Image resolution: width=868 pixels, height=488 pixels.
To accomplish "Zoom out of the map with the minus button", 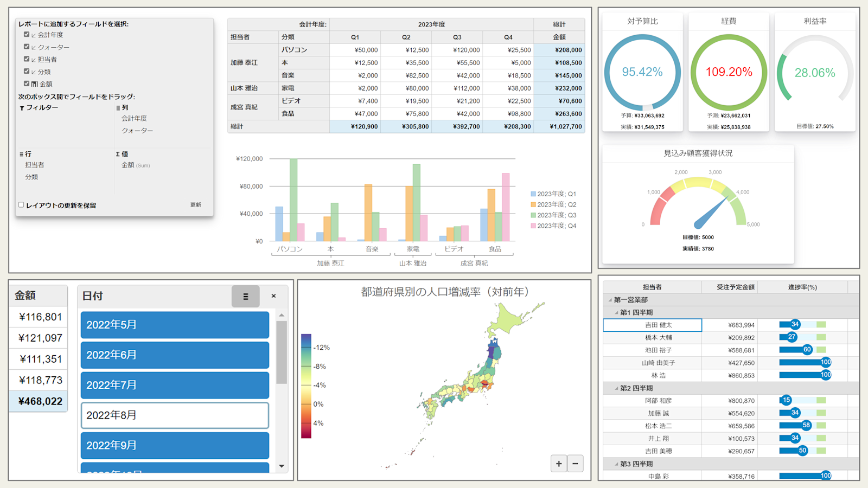I will click(575, 464).
